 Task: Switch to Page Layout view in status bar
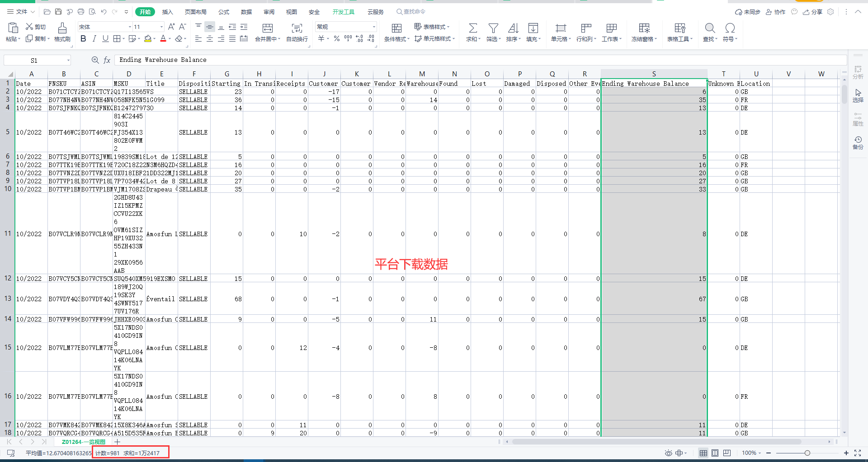715,453
